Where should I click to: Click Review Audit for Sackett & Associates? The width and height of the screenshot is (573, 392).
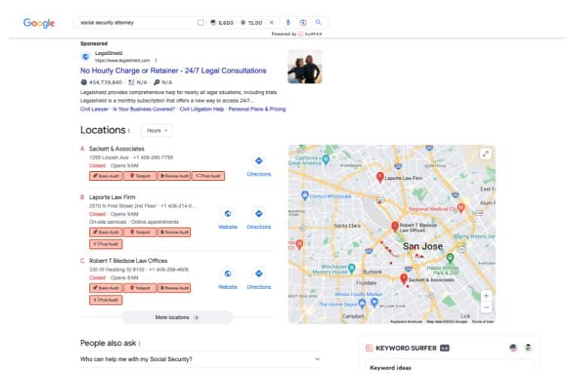click(x=174, y=176)
